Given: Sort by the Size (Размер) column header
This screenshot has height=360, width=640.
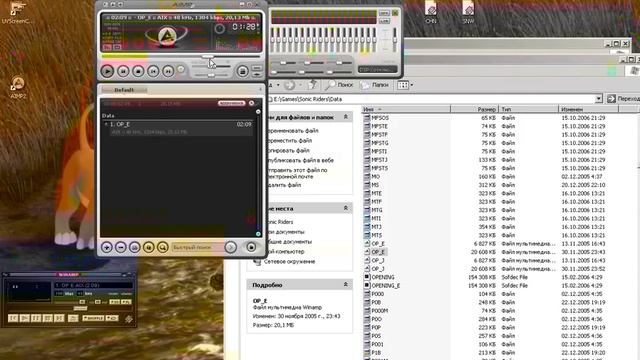Looking at the screenshot, I should (x=474, y=109).
